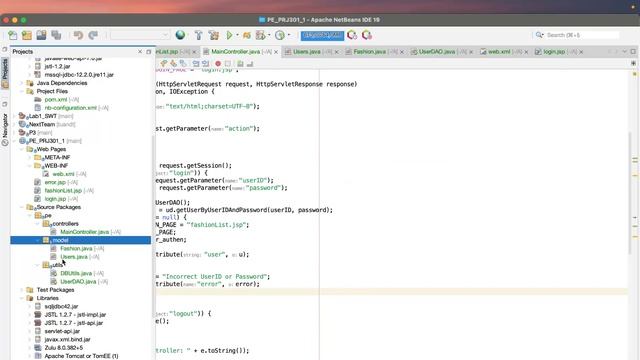
Task: Select the highlighted model package
Action: point(80,240)
